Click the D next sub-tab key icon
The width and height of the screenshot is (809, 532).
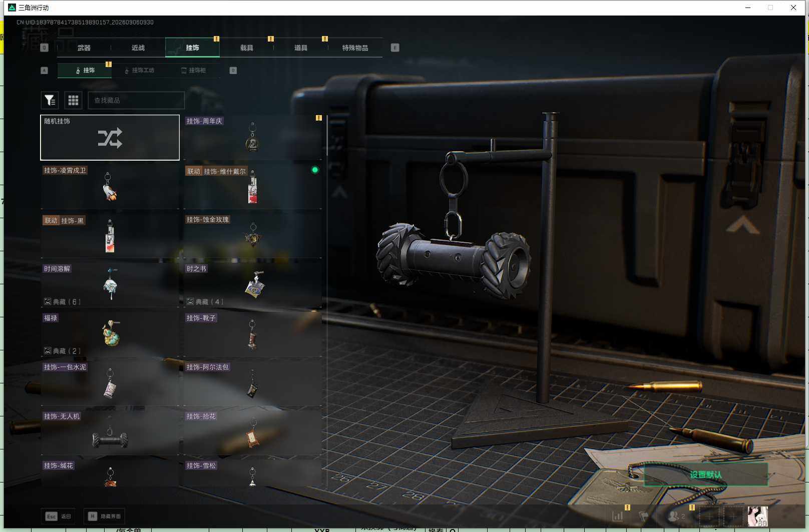pyautogui.click(x=233, y=71)
